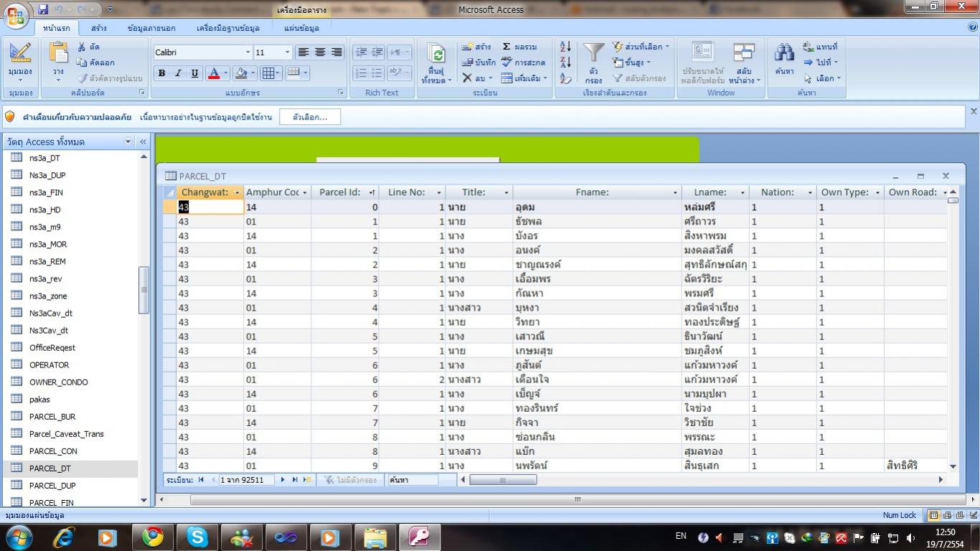Screen dimensions: 980x551
Task: Switch to หน้าแรก ribbon tab
Action: 56,28
